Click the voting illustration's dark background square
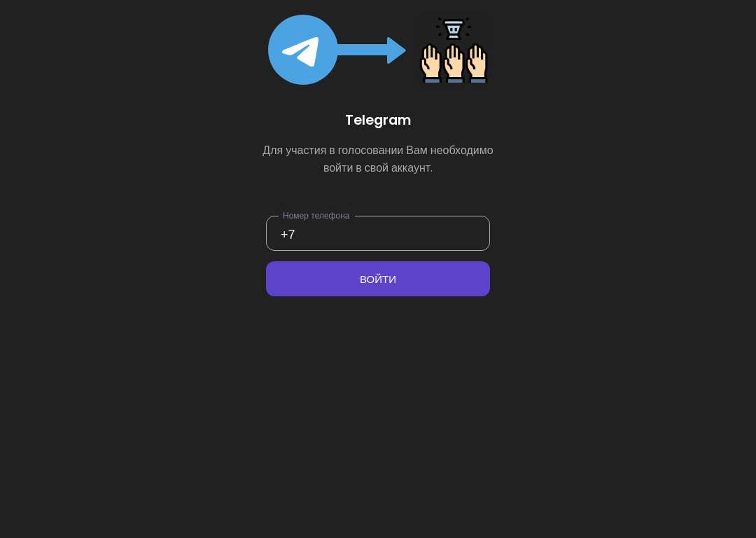756x538 pixels. (x=454, y=50)
